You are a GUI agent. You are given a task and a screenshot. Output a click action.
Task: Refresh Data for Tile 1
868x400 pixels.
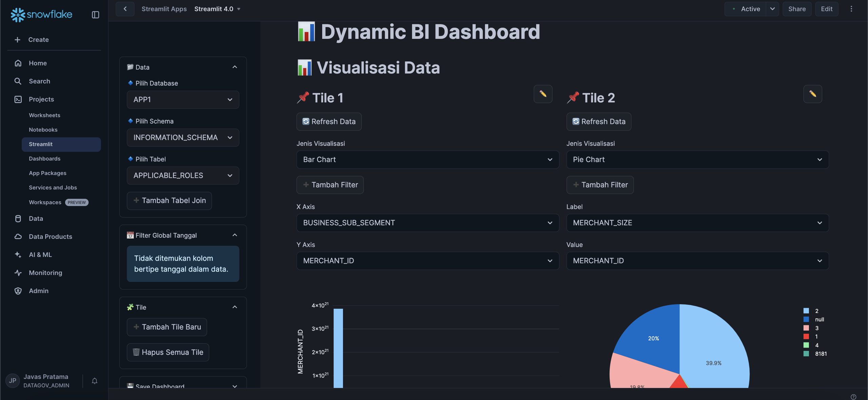tap(329, 122)
